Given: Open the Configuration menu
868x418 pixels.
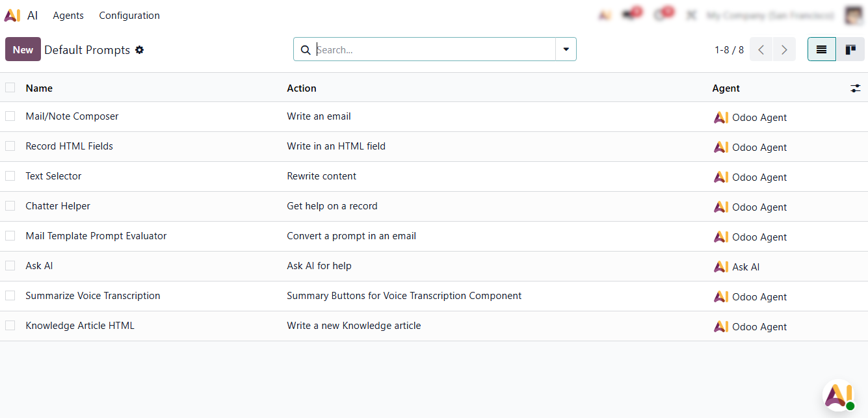Looking at the screenshot, I should 129,16.
